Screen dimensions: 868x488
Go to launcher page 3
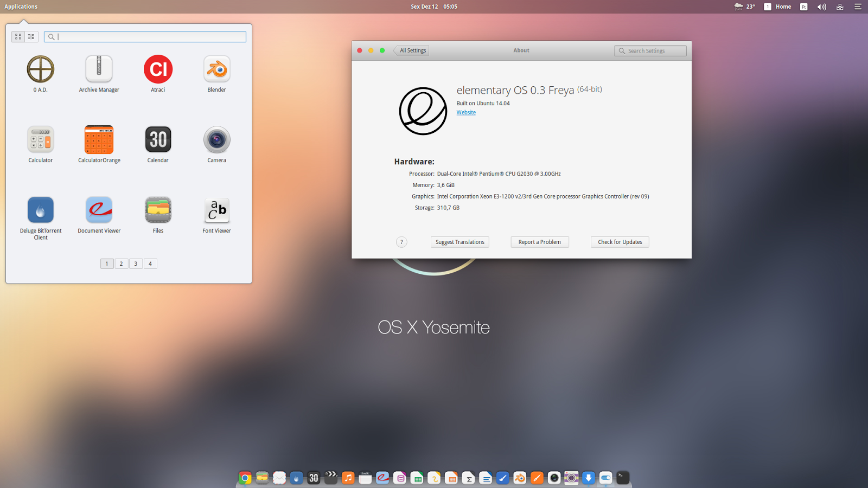136,264
